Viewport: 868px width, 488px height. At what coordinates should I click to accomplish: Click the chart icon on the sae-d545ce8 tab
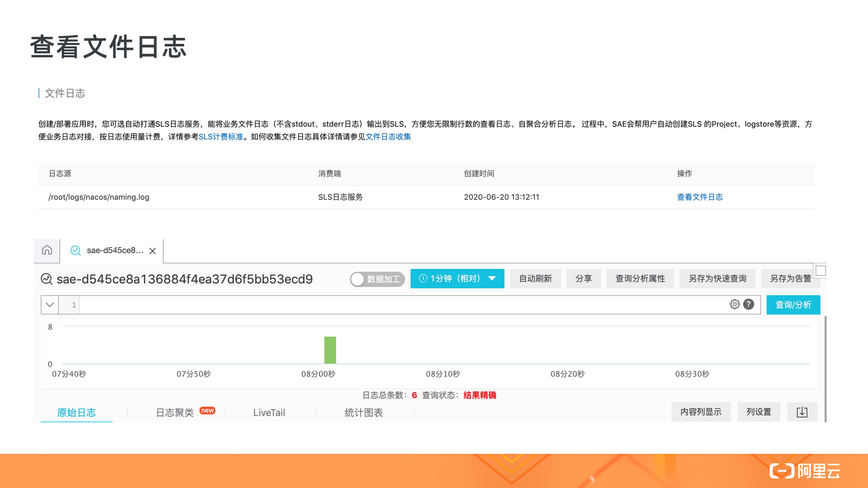tap(76, 251)
